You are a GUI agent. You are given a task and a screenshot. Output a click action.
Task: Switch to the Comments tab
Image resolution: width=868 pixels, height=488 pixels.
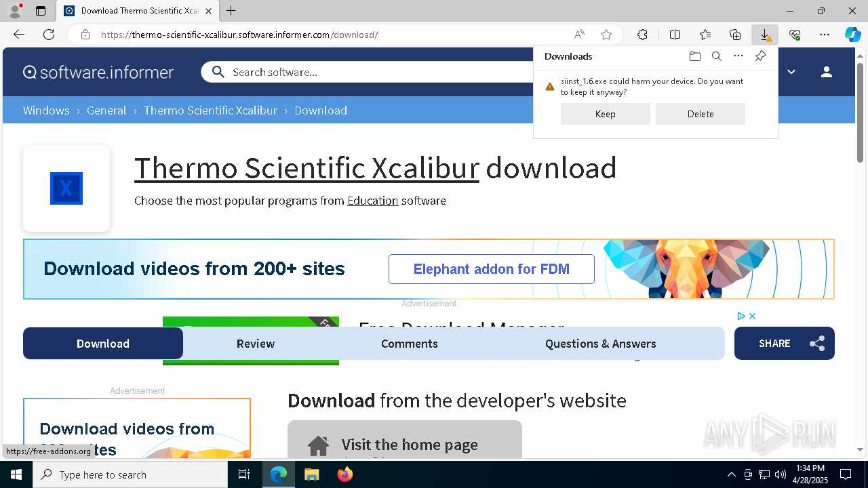[x=410, y=344]
